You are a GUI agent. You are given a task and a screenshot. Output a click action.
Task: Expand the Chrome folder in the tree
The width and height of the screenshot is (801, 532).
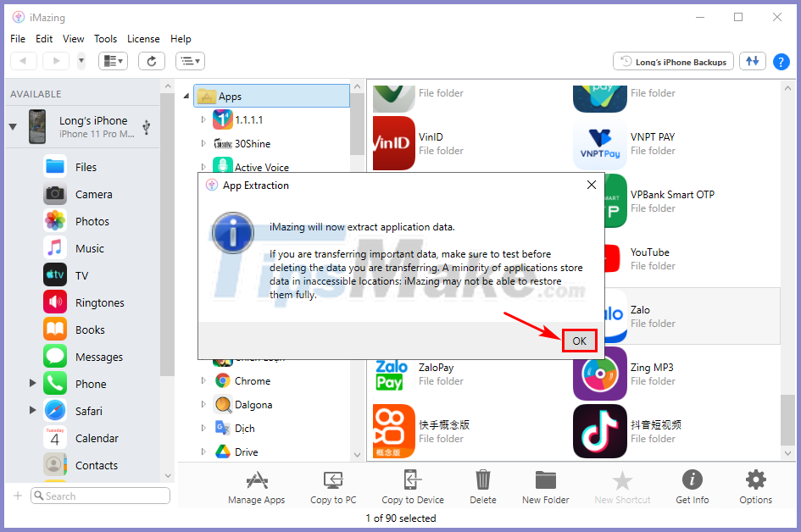203,381
